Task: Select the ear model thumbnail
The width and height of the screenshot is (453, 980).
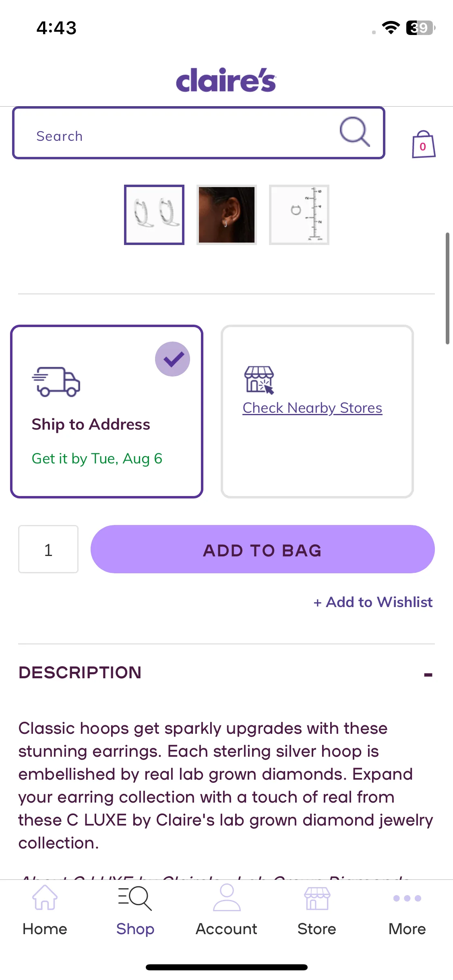Action: click(227, 215)
